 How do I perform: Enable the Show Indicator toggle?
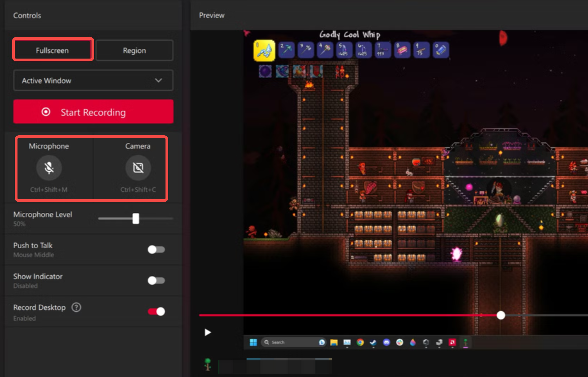click(x=156, y=280)
